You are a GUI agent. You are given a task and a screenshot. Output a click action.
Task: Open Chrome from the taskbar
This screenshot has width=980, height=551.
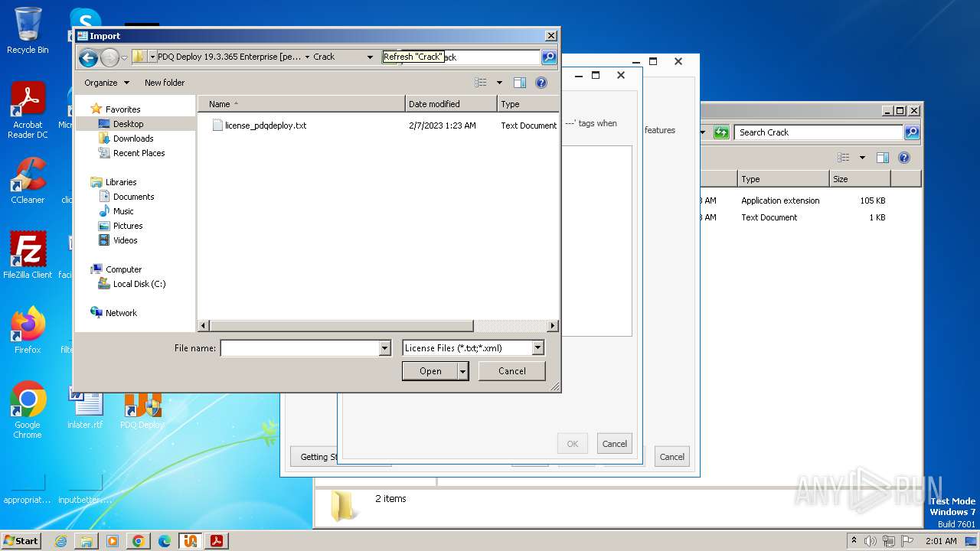point(139,541)
